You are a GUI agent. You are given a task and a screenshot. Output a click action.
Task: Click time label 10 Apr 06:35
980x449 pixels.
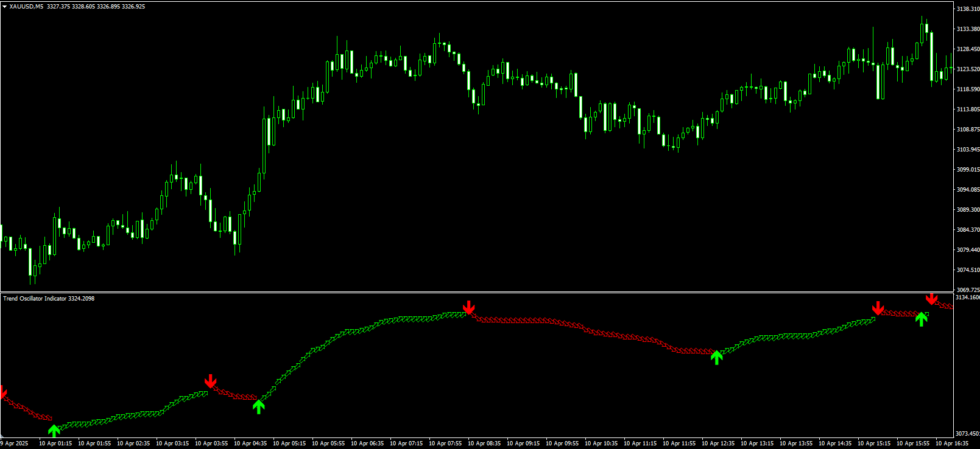pyautogui.click(x=367, y=444)
